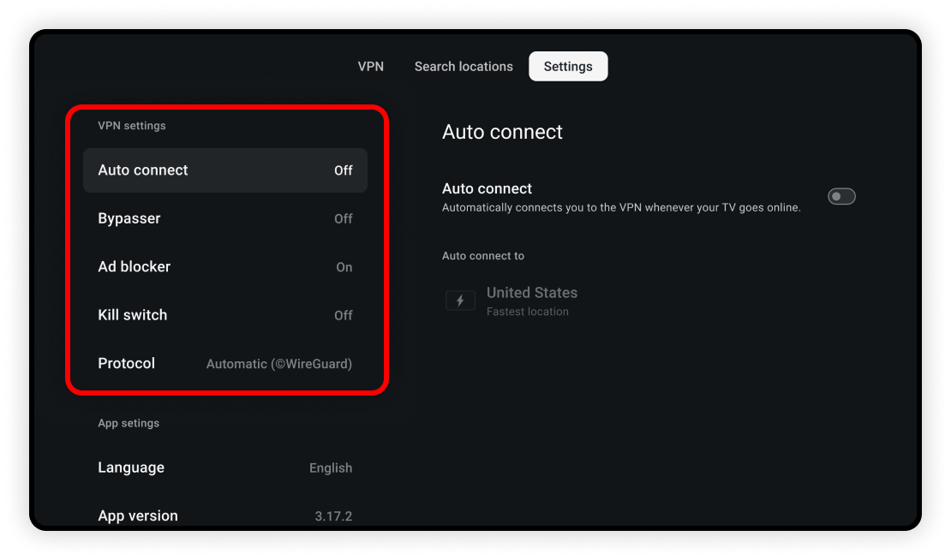Click the Automatic (WireGuard) protocol value
The height and width of the screenshot is (560, 951).
[279, 364]
